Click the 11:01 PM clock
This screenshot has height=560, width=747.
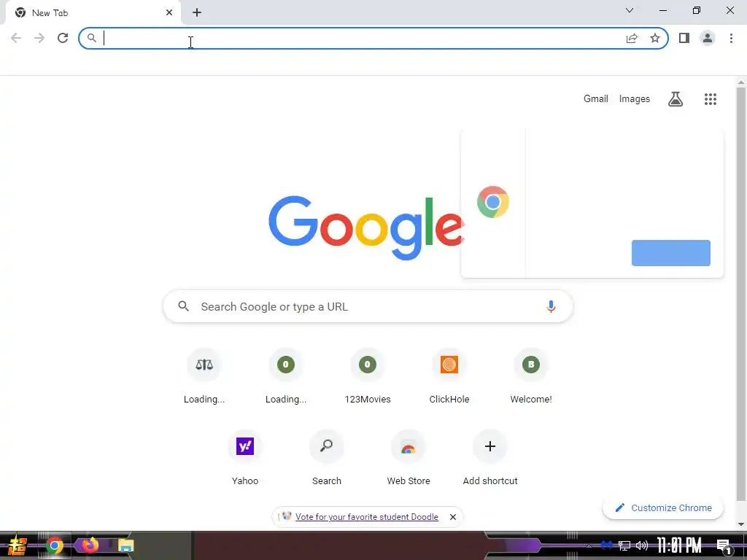[x=679, y=545]
